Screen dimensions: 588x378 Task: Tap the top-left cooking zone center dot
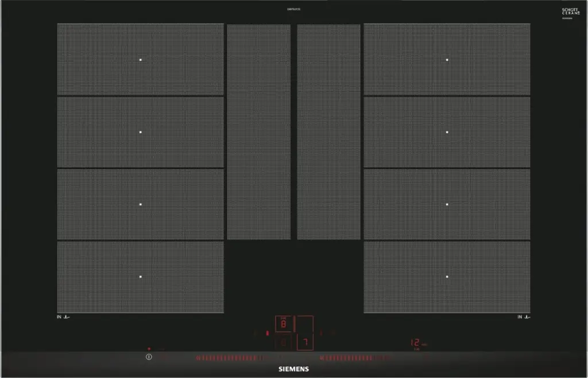[x=141, y=60]
